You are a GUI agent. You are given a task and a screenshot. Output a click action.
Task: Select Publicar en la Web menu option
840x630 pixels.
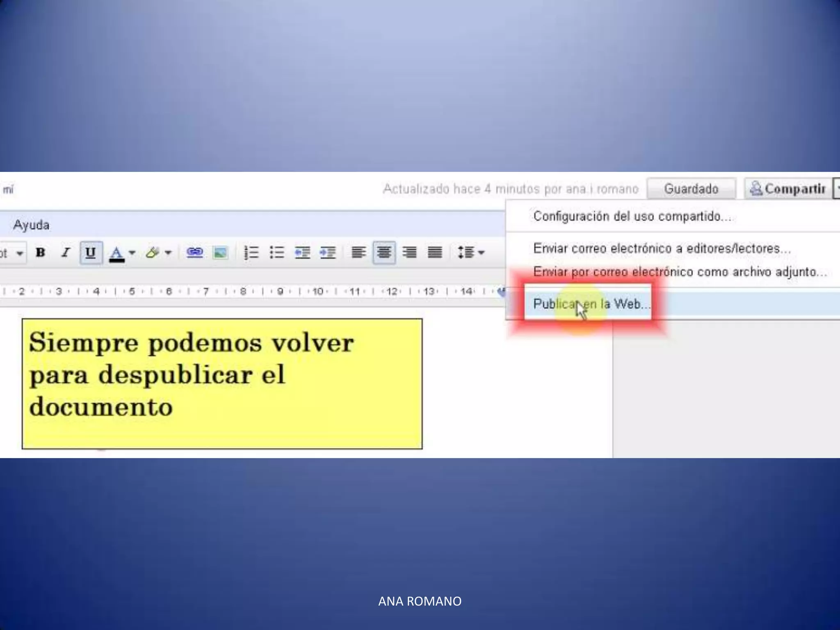click(x=591, y=304)
